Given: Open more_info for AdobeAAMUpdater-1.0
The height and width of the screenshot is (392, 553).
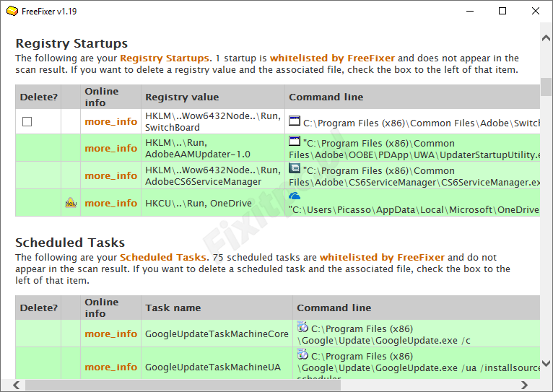Looking at the screenshot, I should pyautogui.click(x=110, y=149).
